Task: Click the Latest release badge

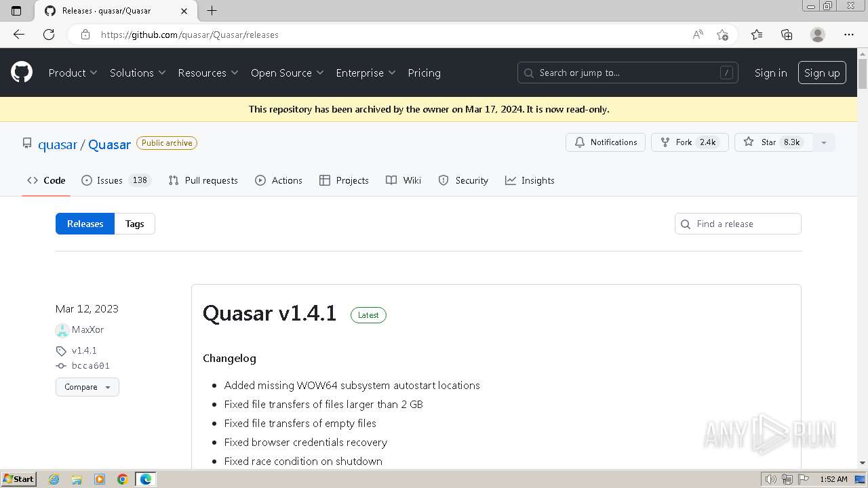Action: point(368,315)
